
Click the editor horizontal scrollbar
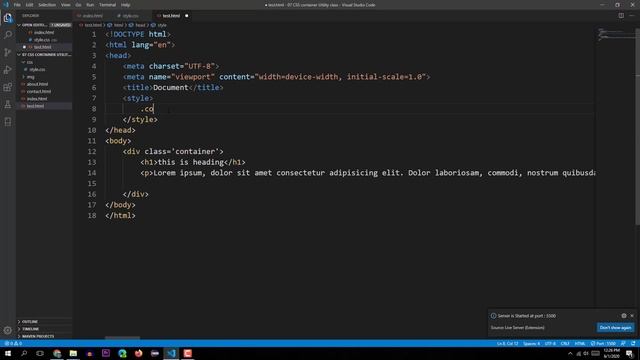tap(122, 338)
